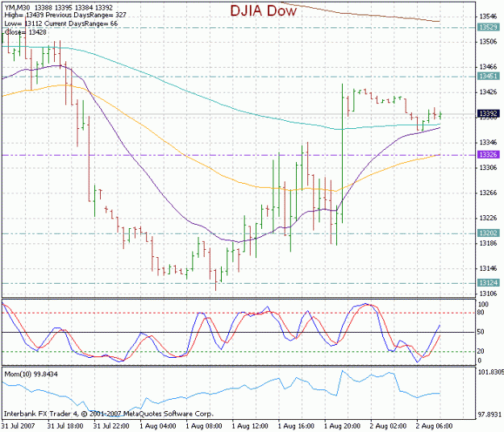Click the '1 Aug 08:00' time axis label

[204, 426]
